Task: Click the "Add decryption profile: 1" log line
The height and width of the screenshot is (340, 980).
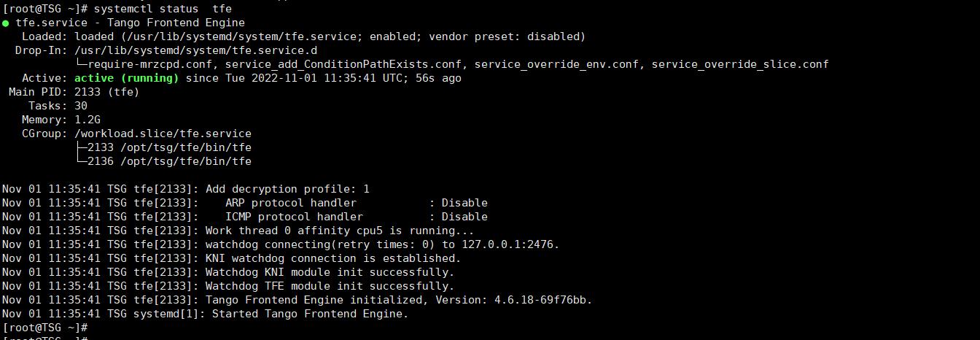Action: pyautogui.click(x=287, y=189)
